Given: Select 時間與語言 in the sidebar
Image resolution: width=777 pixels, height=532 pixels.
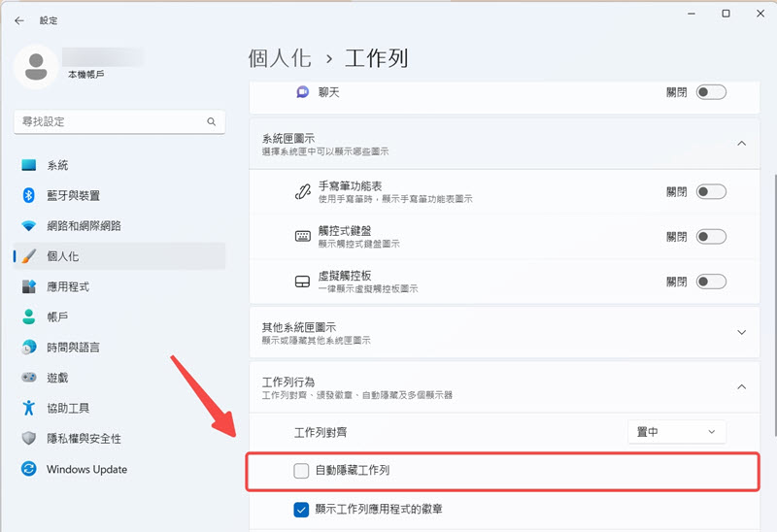Looking at the screenshot, I should click(118, 348).
